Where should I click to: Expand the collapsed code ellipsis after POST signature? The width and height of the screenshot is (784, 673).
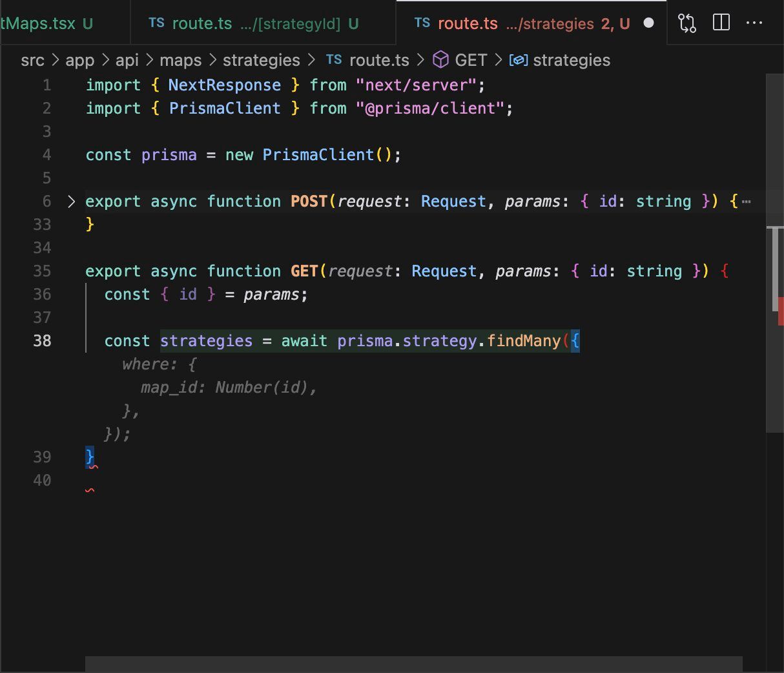746,202
